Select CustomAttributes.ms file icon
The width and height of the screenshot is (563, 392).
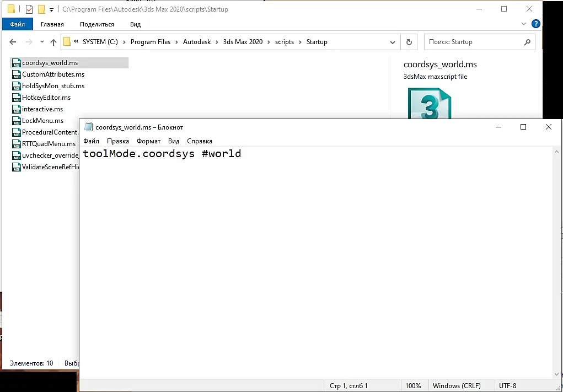click(x=16, y=74)
